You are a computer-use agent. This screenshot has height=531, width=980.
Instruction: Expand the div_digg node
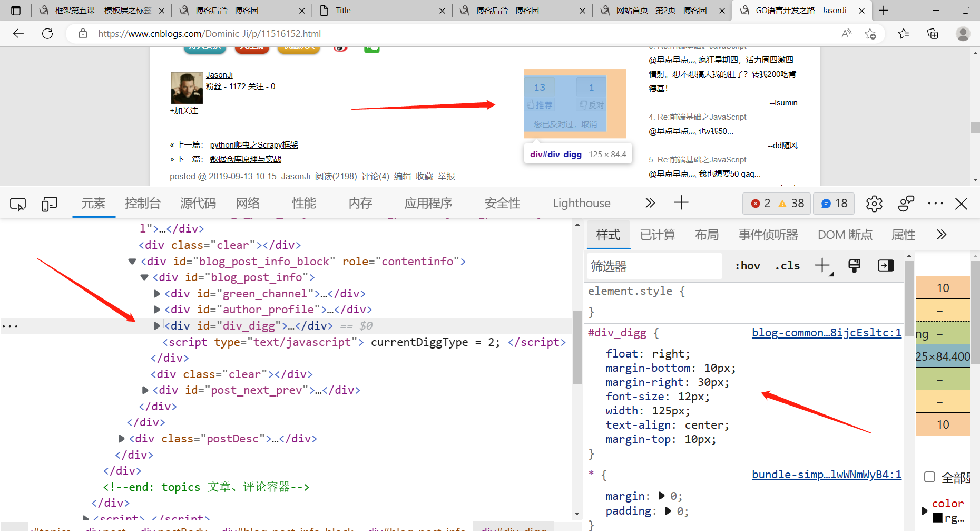tap(156, 326)
